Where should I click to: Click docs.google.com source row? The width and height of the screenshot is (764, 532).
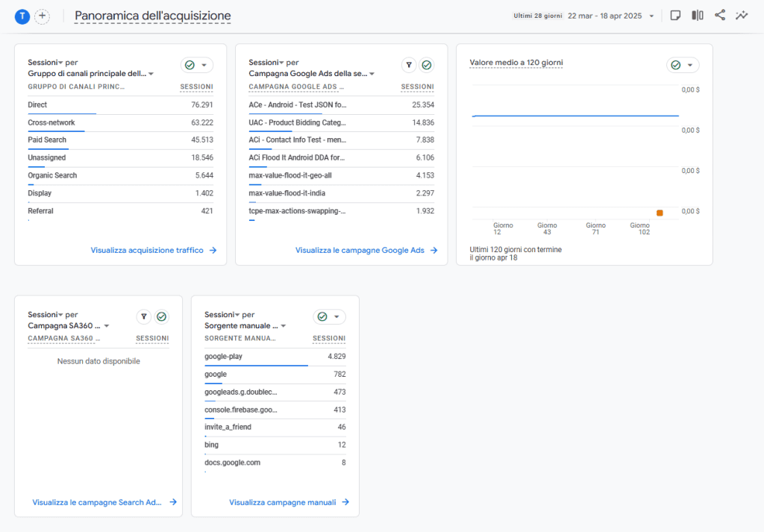point(275,463)
